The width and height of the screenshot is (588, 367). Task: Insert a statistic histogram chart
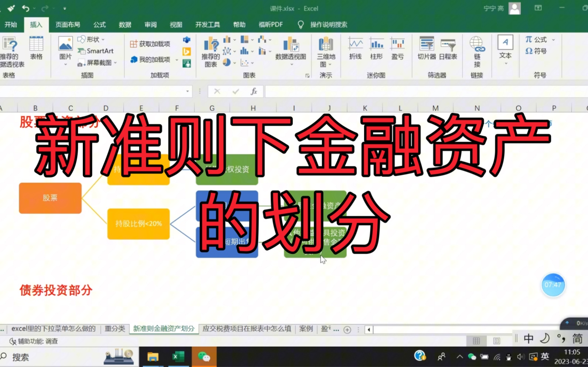click(x=247, y=51)
